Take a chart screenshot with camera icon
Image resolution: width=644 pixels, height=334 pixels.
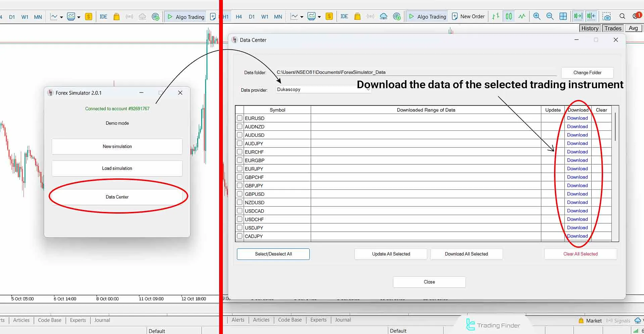tap(607, 16)
